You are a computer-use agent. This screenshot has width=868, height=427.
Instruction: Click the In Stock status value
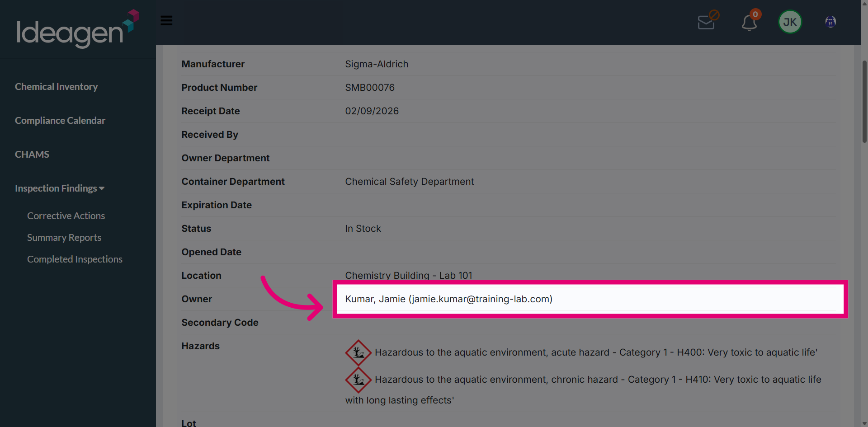pos(363,229)
